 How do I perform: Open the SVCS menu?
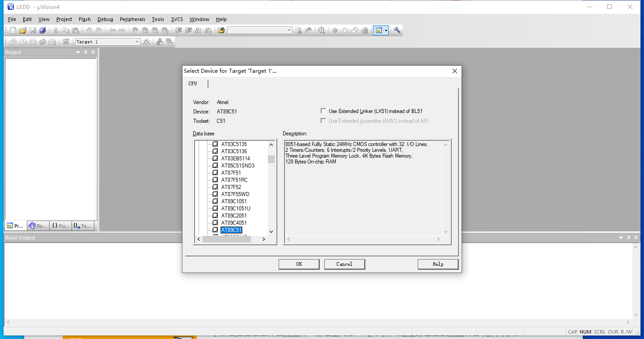[x=177, y=19]
